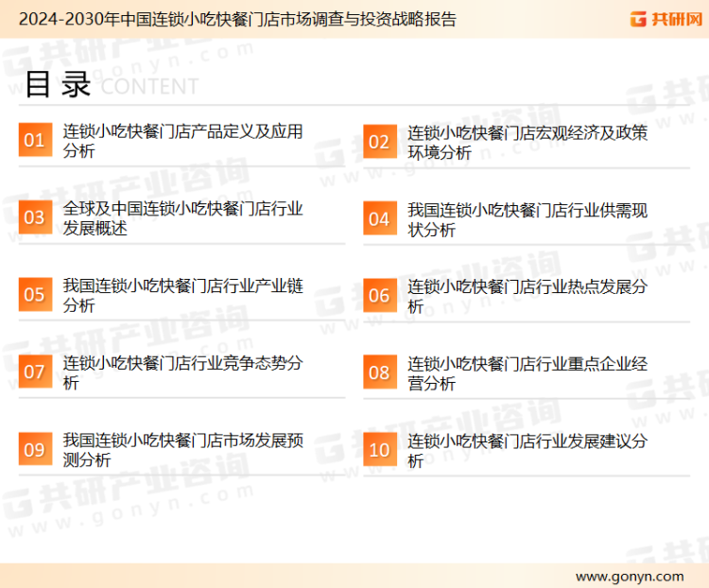This screenshot has height=588, width=709.
Task: Open chapter 我国连锁小吃快餐门店市场发展预测分析
Action: tap(182, 450)
